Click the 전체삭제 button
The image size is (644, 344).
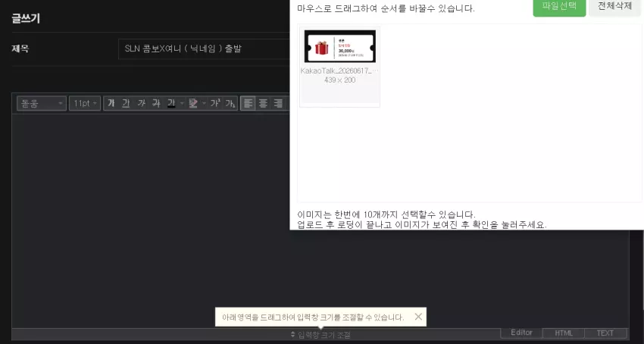(x=614, y=7)
